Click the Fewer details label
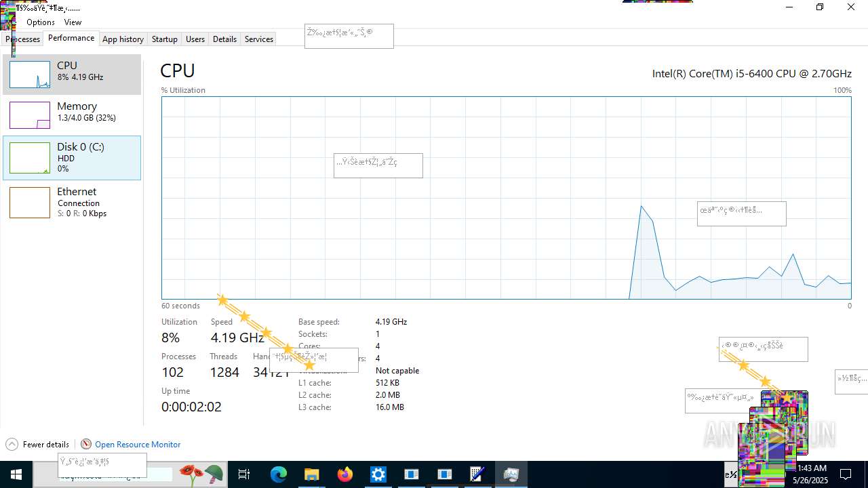The height and width of the screenshot is (488, 868). click(46, 445)
